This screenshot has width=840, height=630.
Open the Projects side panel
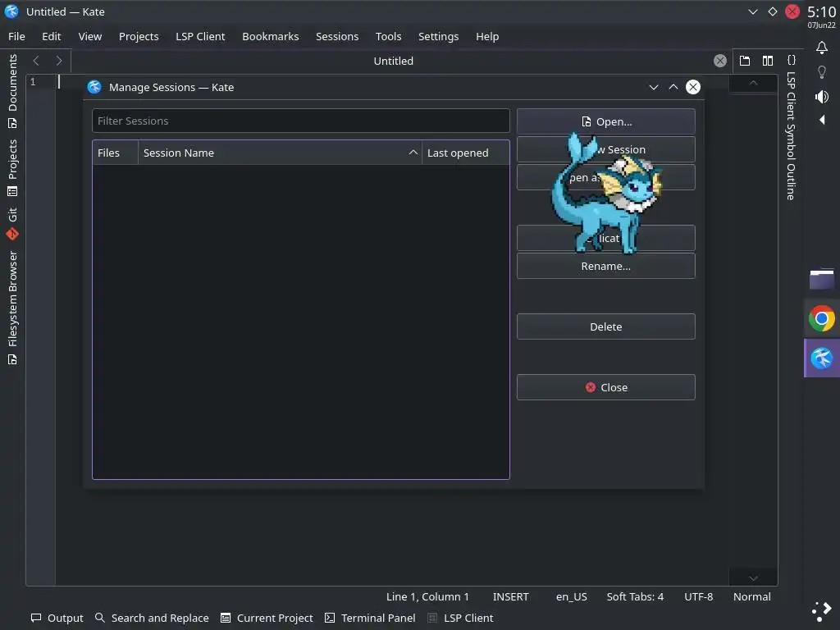12,168
